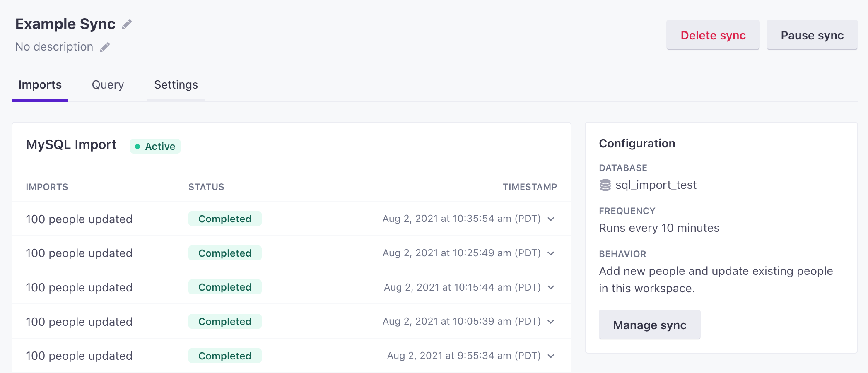Click Completed status for 10:25:49 am import

click(x=225, y=253)
